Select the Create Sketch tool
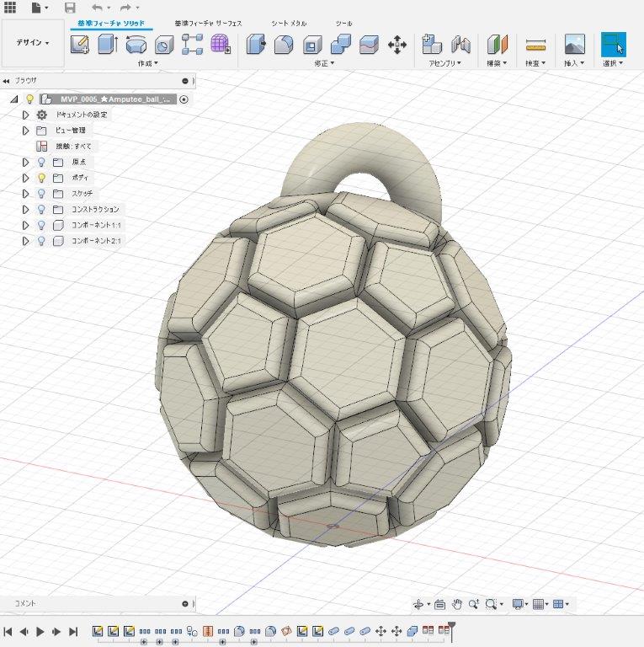The image size is (644, 647). 80,44
